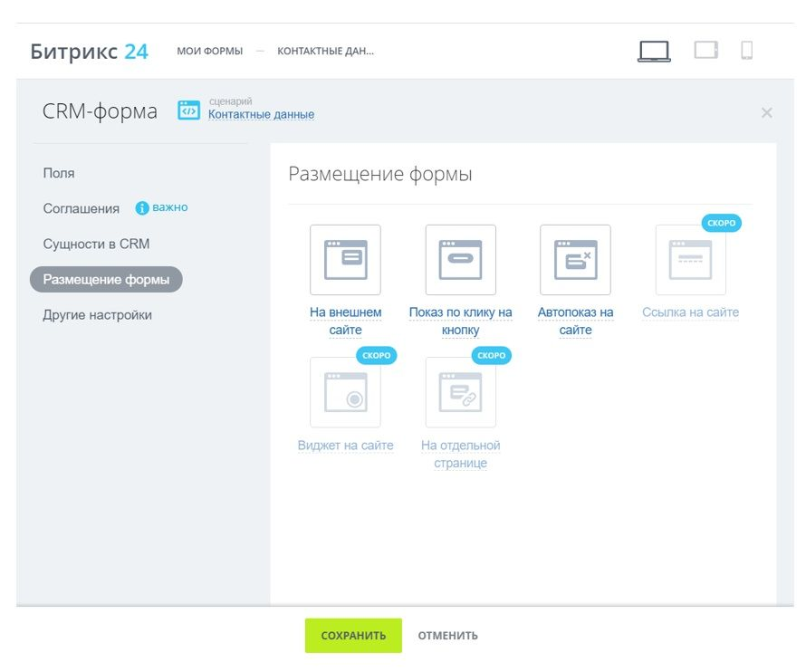Switch to tablet preview icon
Screen dimensions: 806x672
705,51
